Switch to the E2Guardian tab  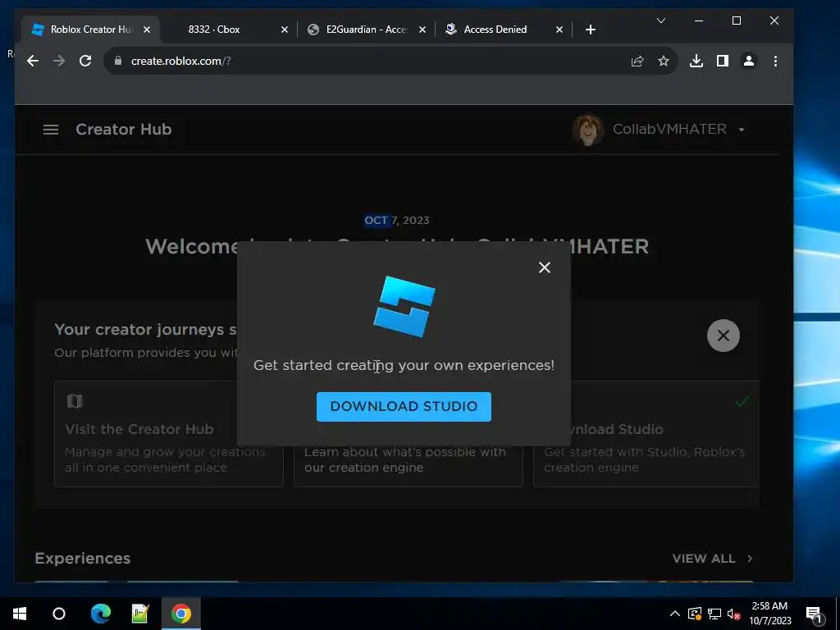pos(366,30)
